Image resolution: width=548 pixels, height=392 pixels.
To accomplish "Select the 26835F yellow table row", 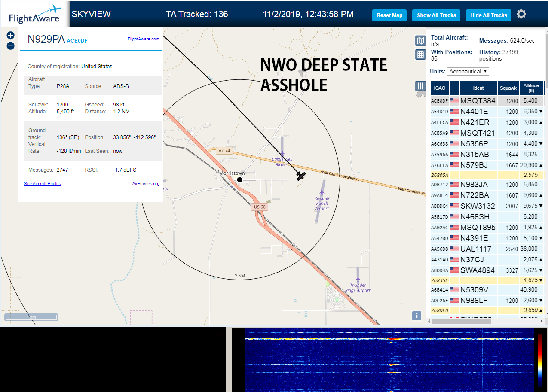I will [x=487, y=280].
